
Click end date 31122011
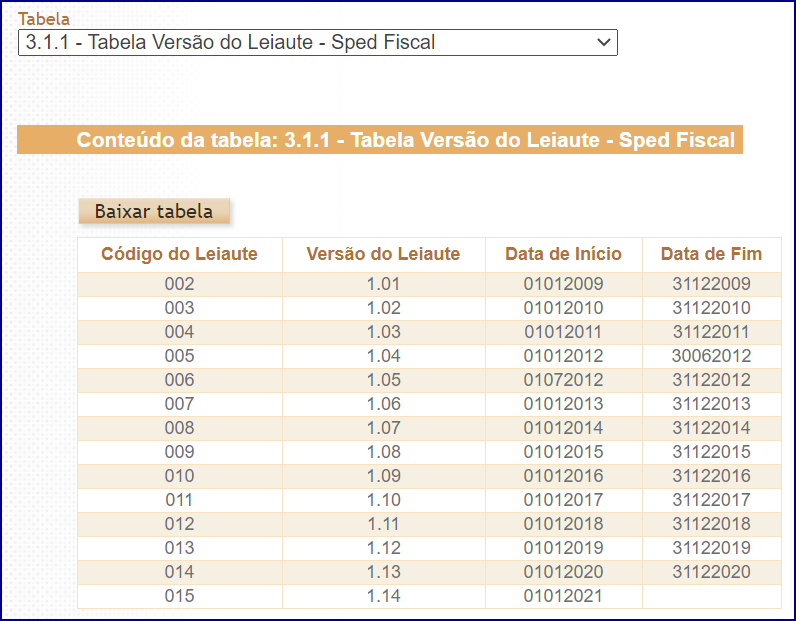click(712, 332)
